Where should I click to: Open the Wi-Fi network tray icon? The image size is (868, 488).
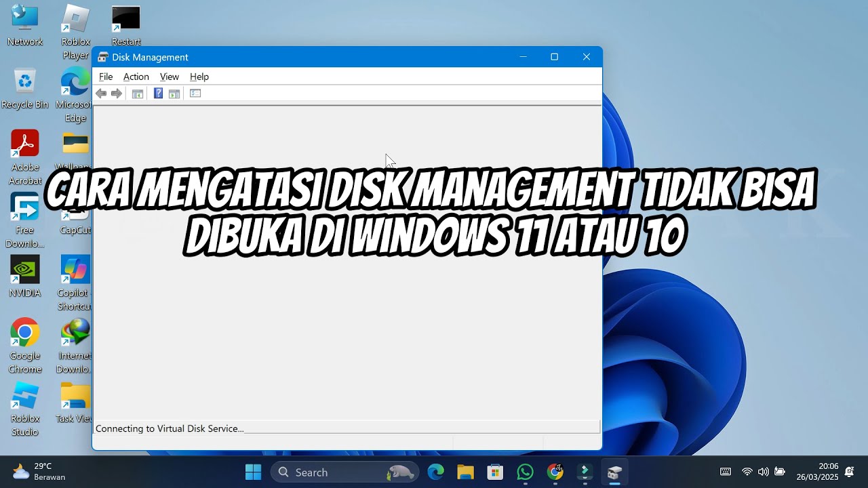click(x=747, y=472)
